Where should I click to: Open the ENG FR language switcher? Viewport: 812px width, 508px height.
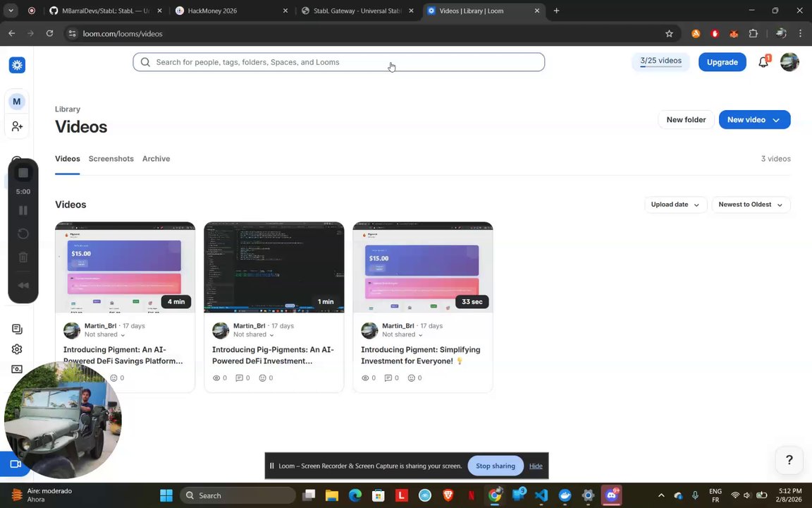[x=715, y=495]
